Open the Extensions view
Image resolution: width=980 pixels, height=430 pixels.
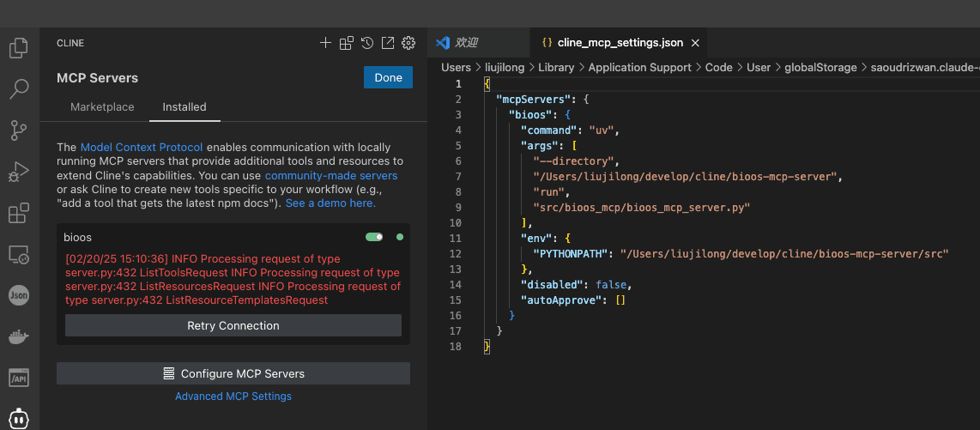(x=19, y=213)
